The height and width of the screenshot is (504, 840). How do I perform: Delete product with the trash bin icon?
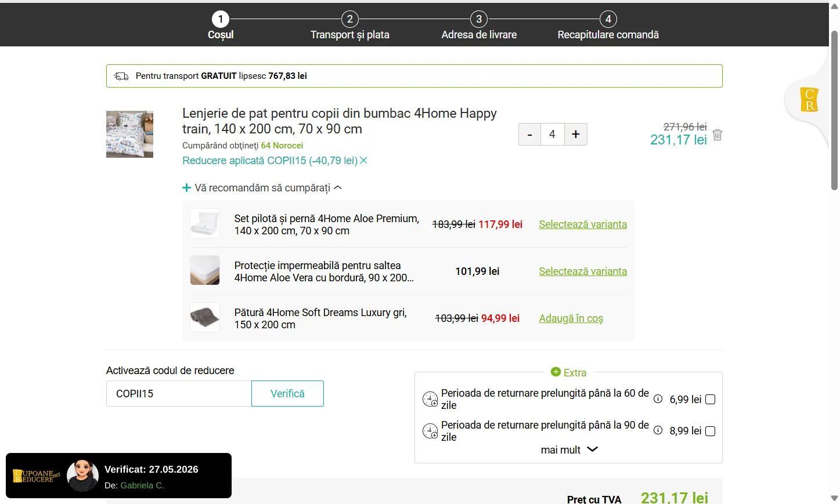[x=718, y=135]
